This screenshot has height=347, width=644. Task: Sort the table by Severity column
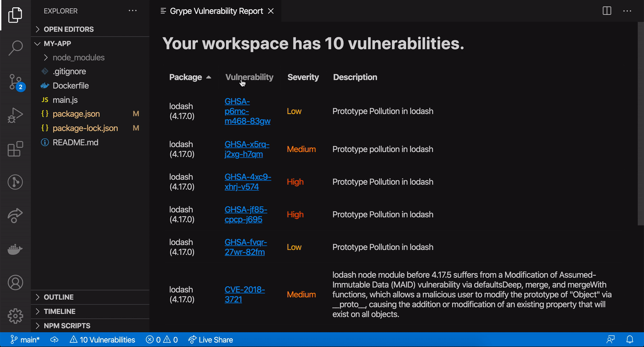303,77
